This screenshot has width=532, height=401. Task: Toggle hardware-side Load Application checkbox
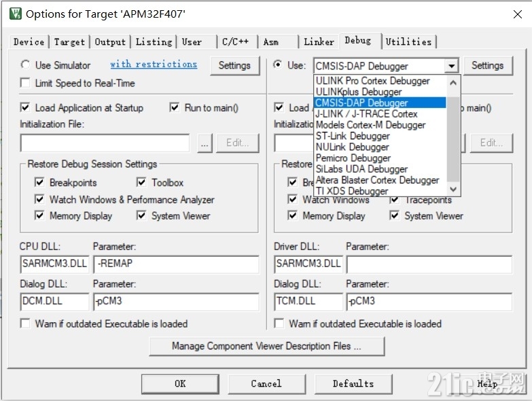tap(279, 107)
